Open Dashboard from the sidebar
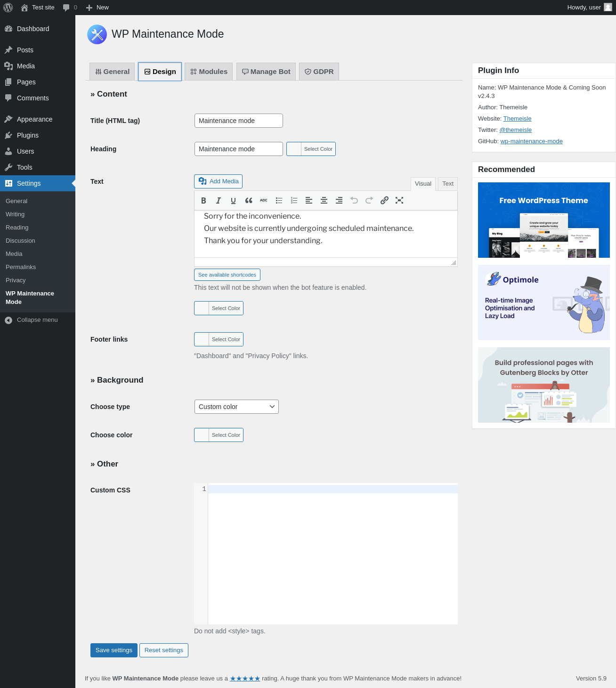616x688 pixels. click(x=38, y=29)
